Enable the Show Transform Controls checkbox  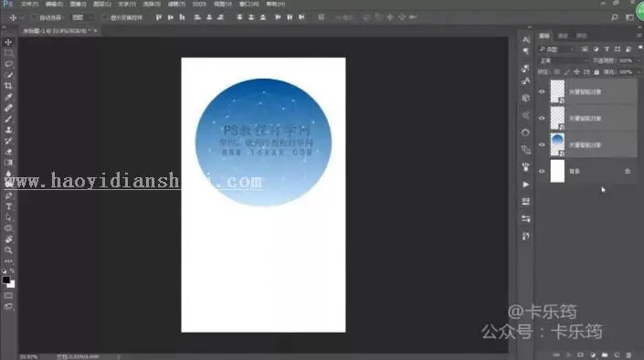pyautogui.click(x=104, y=17)
